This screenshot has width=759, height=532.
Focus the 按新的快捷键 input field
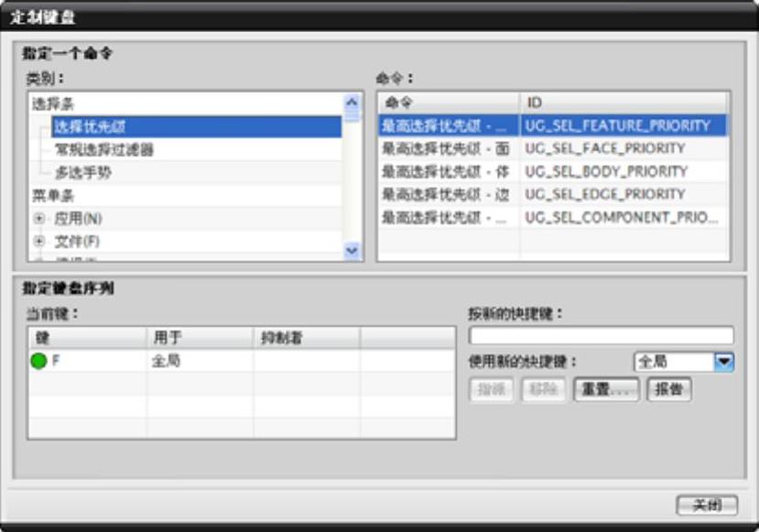coord(602,335)
